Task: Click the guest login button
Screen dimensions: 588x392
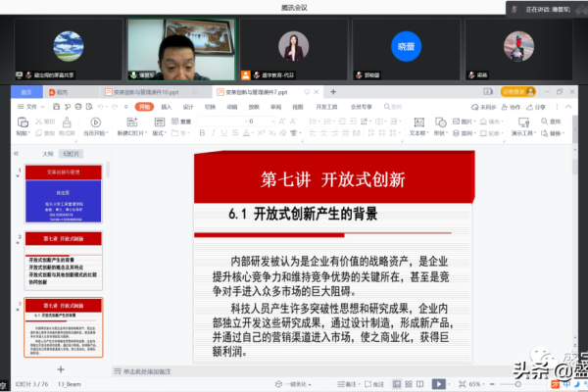Action: pyautogui.click(x=518, y=91)
